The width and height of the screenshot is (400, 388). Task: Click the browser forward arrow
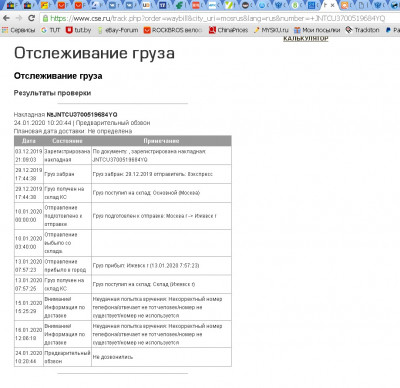[19, 18]
